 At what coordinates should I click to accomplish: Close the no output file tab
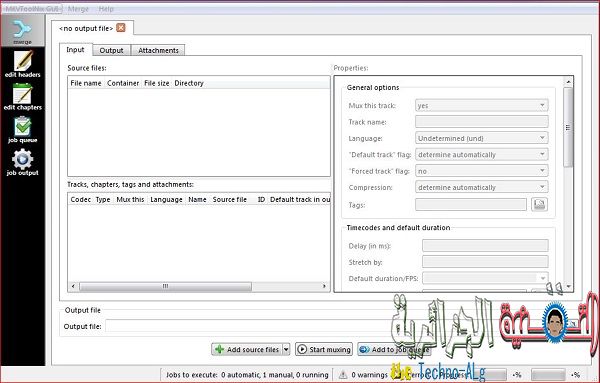tap(121, 28)
